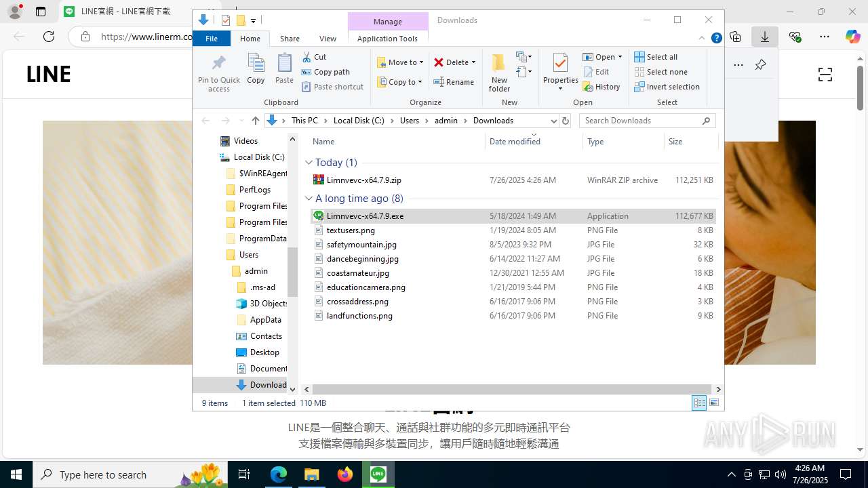This screenshot has height=488, width=868.
Task: Open Properties of selected file
Action: pyautogui.click(x=560, y=73)
